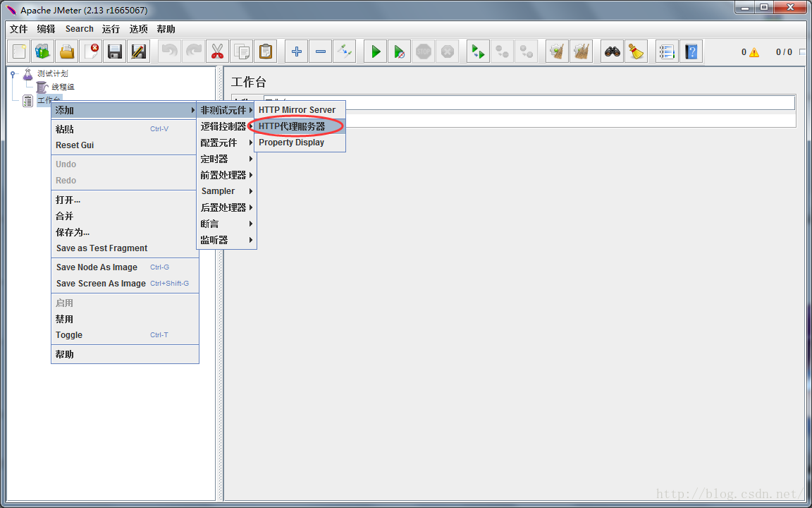Click the Remote Shutdown All icon

[526, 52]
